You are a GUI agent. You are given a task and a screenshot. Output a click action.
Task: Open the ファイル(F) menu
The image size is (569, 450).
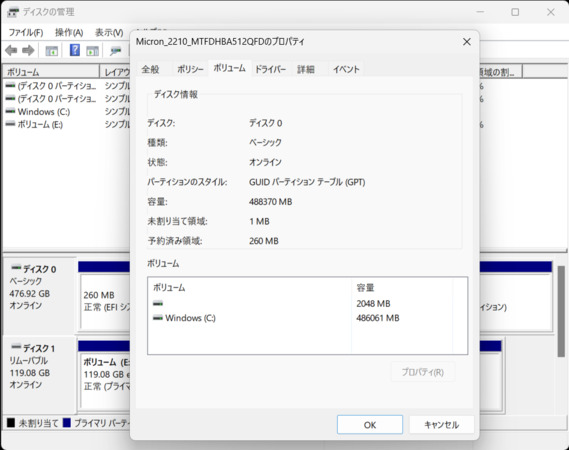[x=26, y=33]
